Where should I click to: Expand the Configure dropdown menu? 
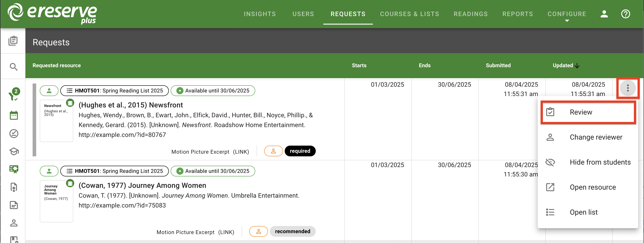pos(567,15)
